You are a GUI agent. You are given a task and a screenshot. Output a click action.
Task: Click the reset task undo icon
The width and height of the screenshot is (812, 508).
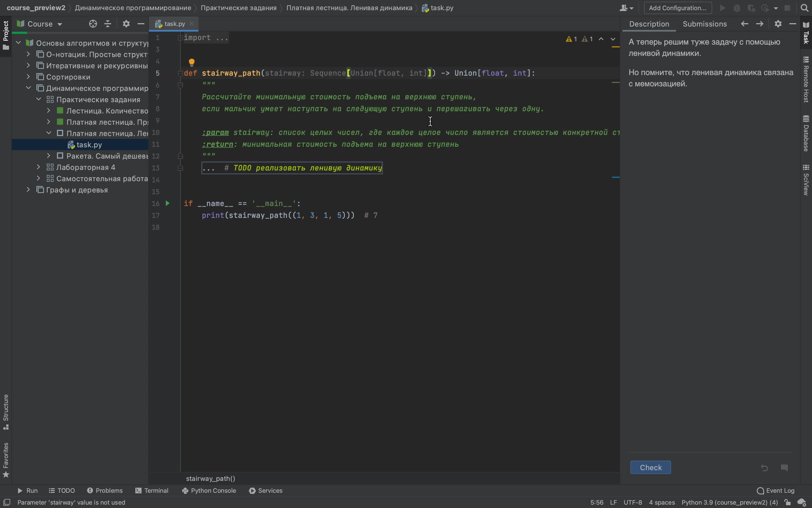(x=764, y=468)
